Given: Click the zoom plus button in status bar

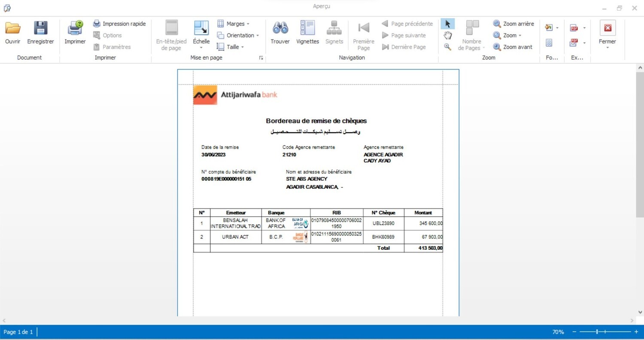Looking at the screenshot, I should [636, 332].
